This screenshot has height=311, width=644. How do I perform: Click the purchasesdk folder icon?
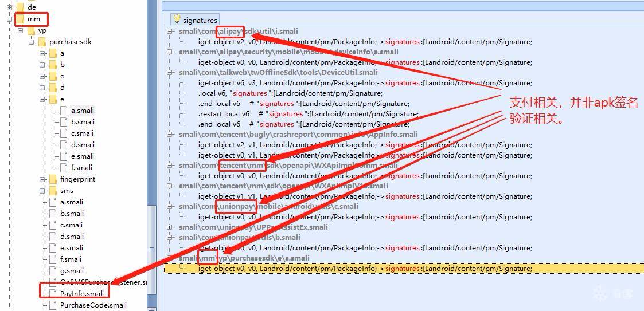42,42
